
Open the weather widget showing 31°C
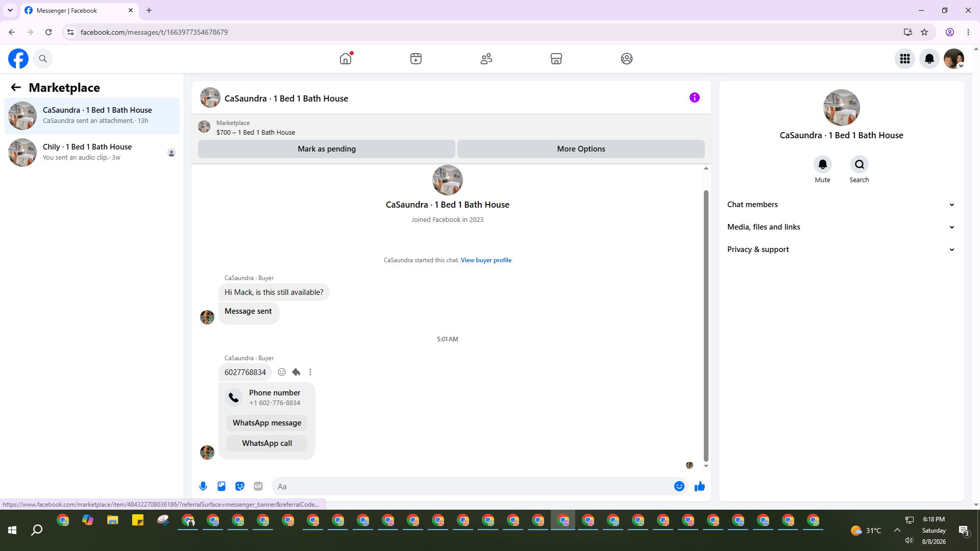866,531
